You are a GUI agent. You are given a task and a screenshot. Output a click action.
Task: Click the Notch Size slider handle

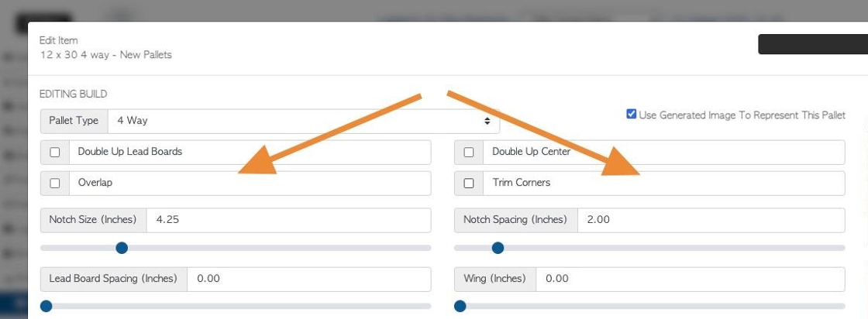[122, 248]
